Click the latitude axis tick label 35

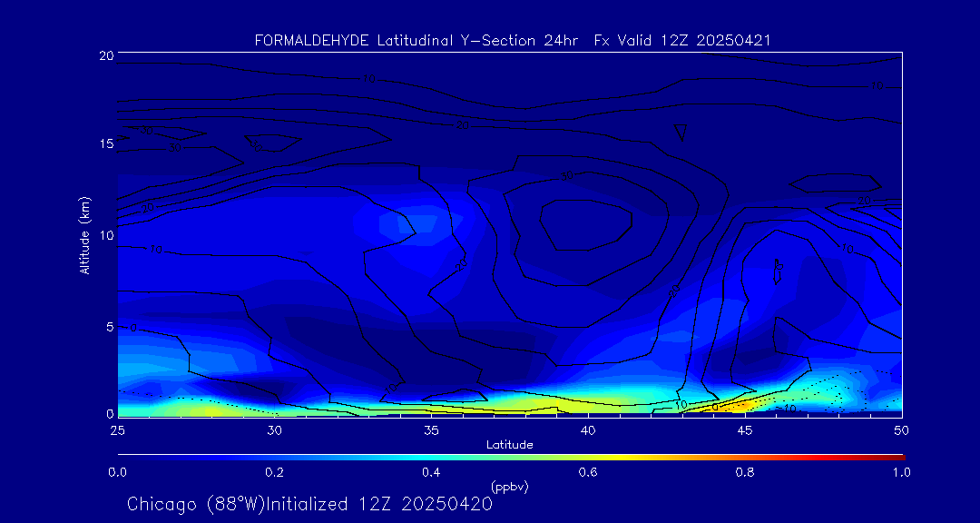click(x=431, y=430)
